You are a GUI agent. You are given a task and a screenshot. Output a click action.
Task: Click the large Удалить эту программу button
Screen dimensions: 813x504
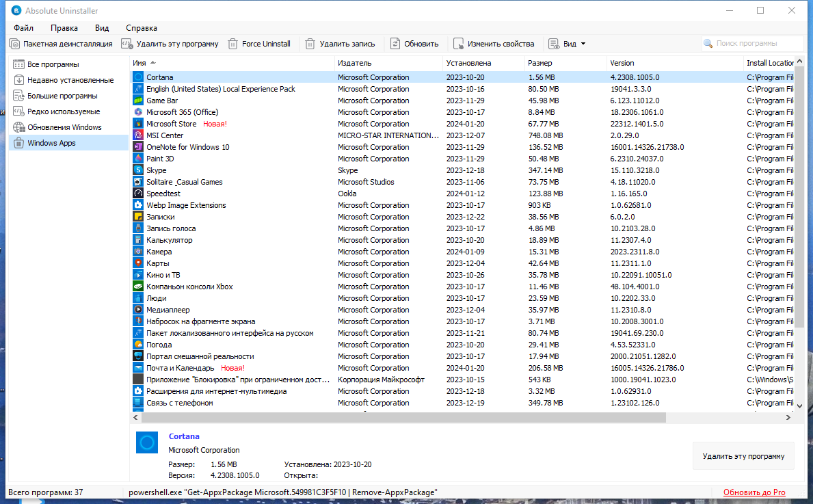pyautogui.click(x=743, y=456)
